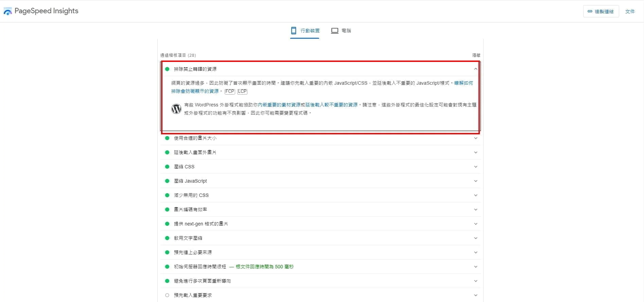Click the 預先載入重要要求 audit title

(x=193, y=295)
